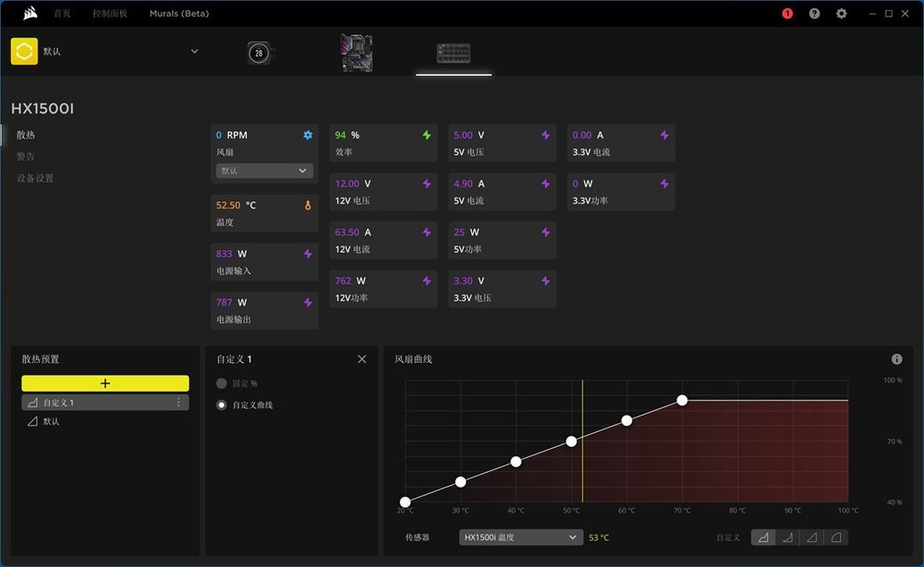Click the fan curve point at 50 °C
The image size is (924, 567).
point(572,441)
